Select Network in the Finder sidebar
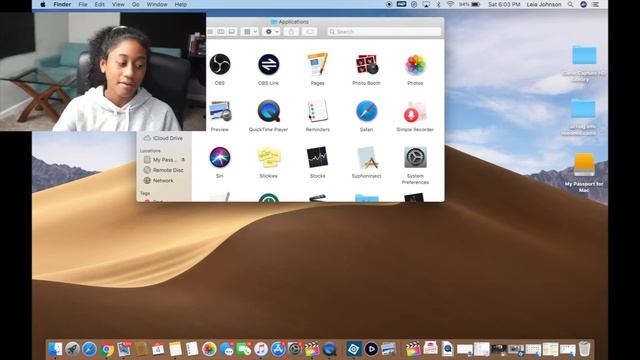 tap(158, 180)
